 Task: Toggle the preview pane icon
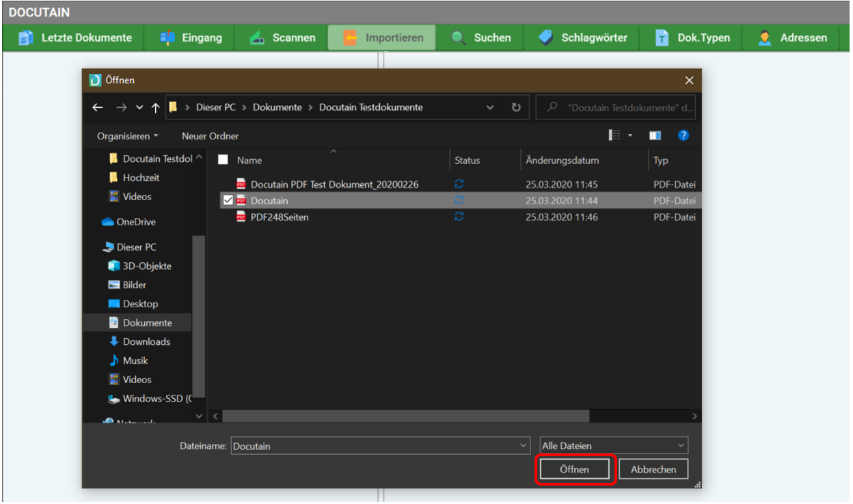[x=655, y=136]
